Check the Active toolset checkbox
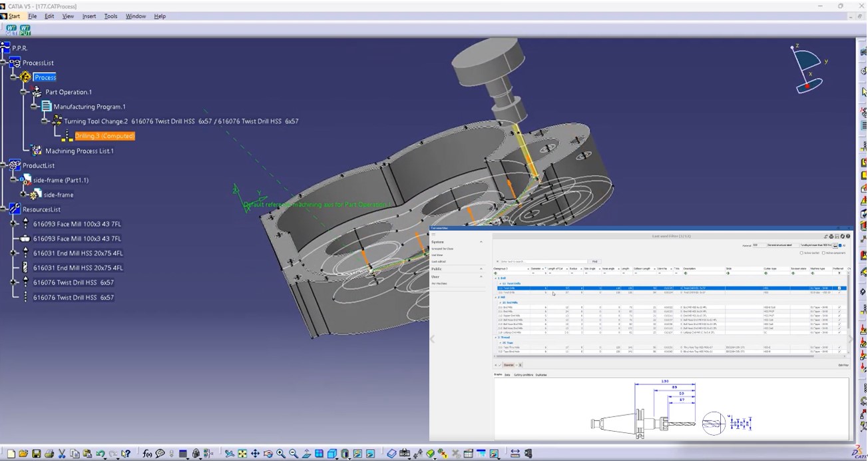This screenshot has width=868, height=461. [801, 252]
